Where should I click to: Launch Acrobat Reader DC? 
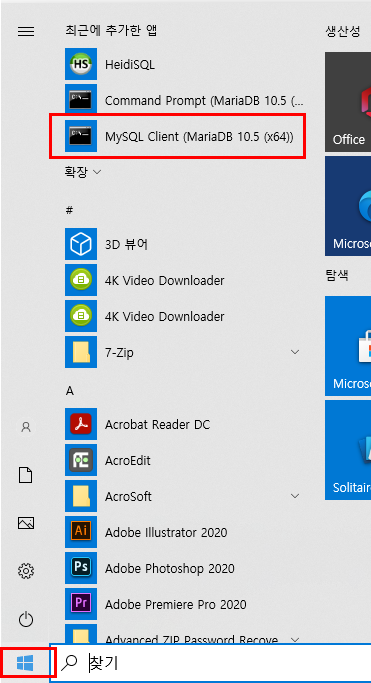[x=185, y=424]
